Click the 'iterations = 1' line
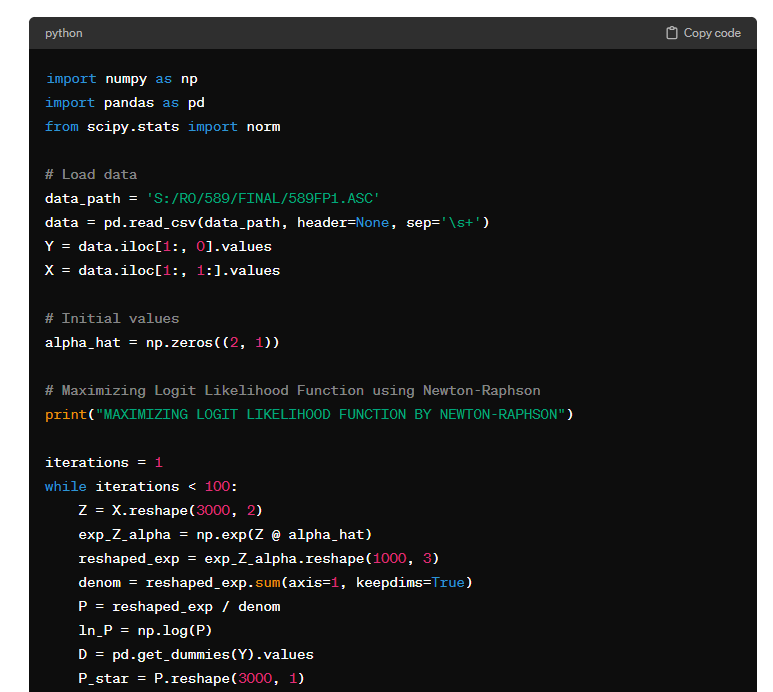This screenshot has height=692, width=773. click(104, 462)
